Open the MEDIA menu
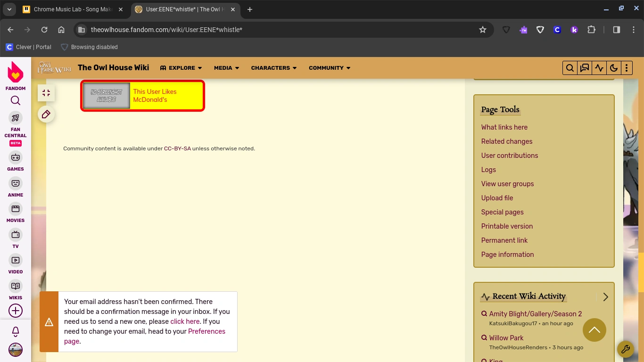 tap(226, 67)
